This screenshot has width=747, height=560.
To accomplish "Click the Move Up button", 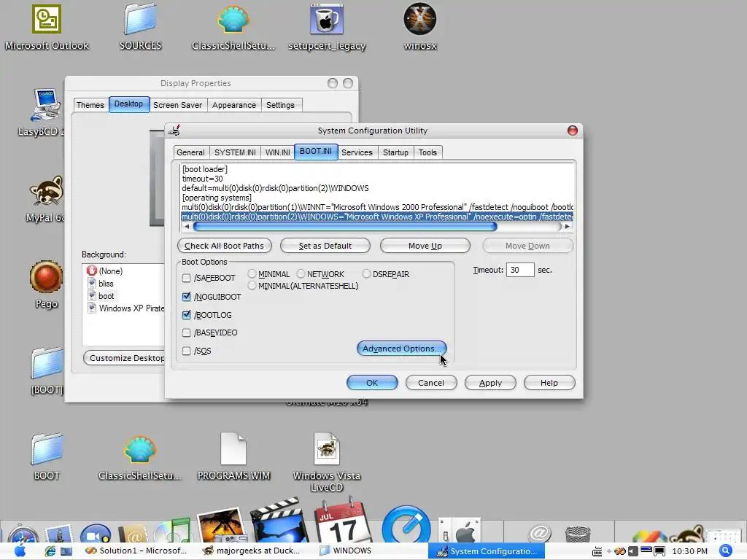I will [425, 246].
